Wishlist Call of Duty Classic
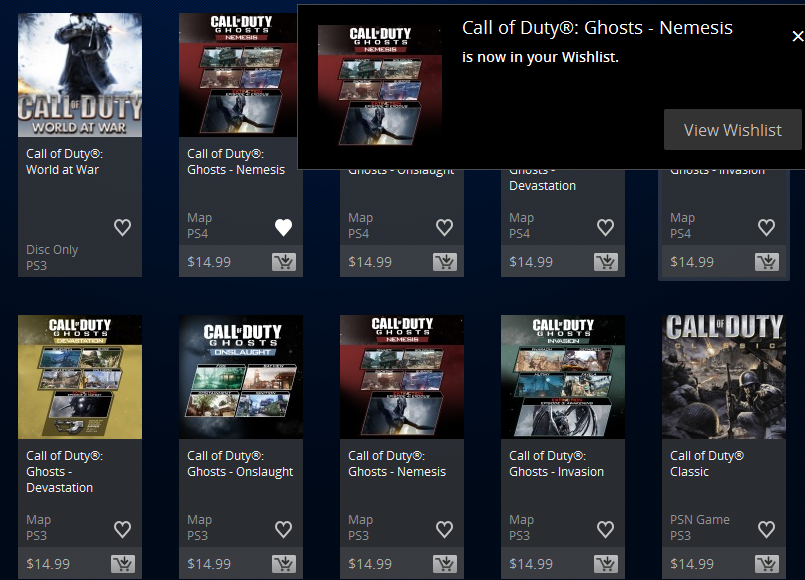The width and height of the screenshot is (805, 580). 766,529
